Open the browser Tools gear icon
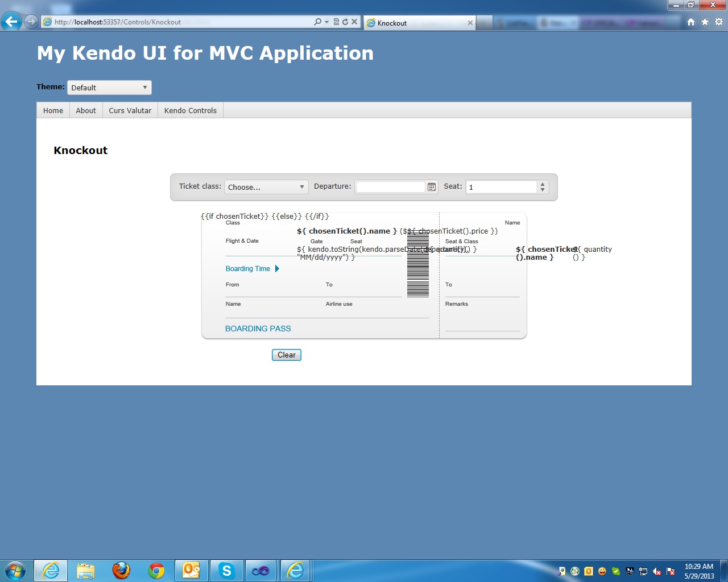 point(719,22)
